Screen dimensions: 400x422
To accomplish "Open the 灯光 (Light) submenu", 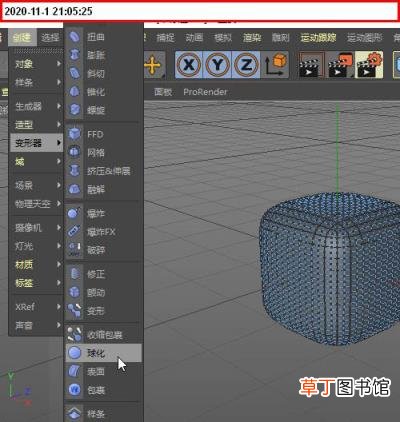I will [x=37, y=246].
